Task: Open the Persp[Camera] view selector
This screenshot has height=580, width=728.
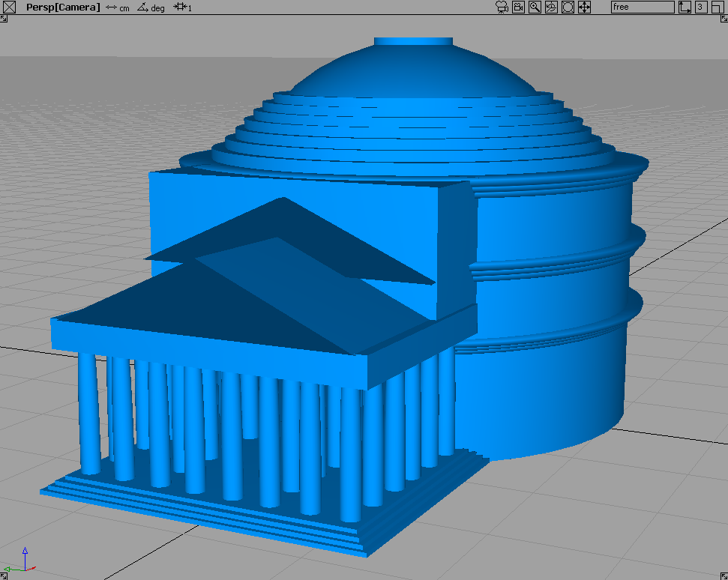Action: coord(63,7)
